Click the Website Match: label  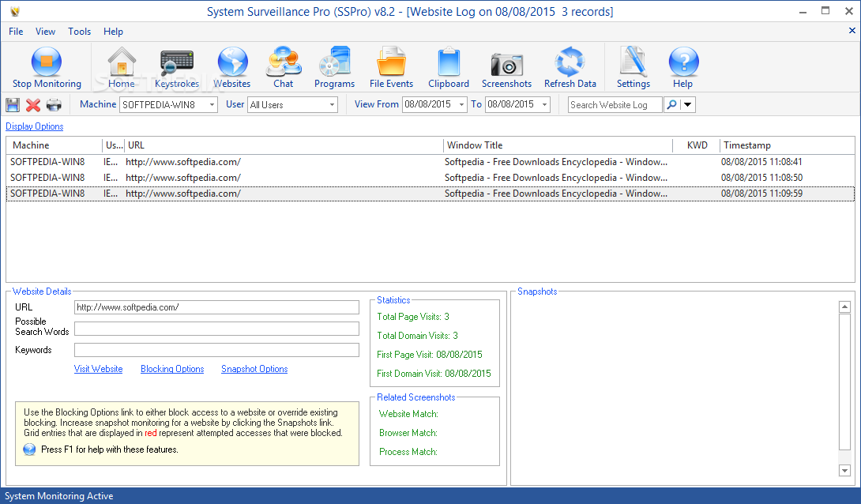(408, 414)
